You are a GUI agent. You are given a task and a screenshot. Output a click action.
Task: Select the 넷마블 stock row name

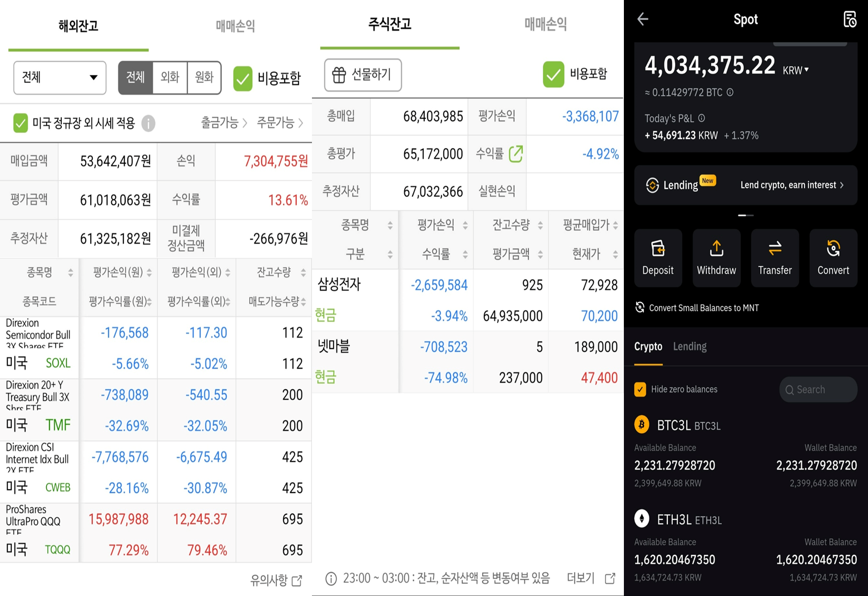[x=334, y=346]
